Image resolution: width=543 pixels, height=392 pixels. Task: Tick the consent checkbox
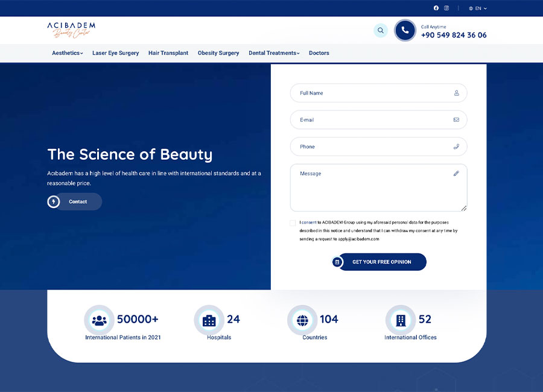[293, 223]
